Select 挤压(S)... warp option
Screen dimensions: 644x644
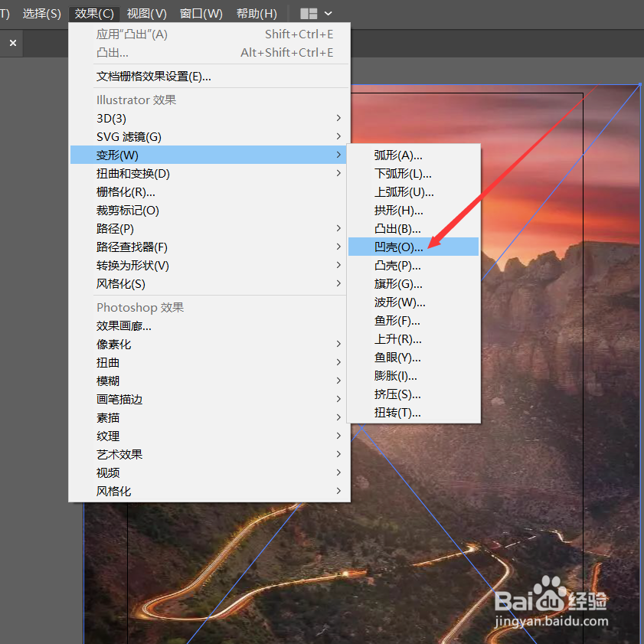point(414,394)
